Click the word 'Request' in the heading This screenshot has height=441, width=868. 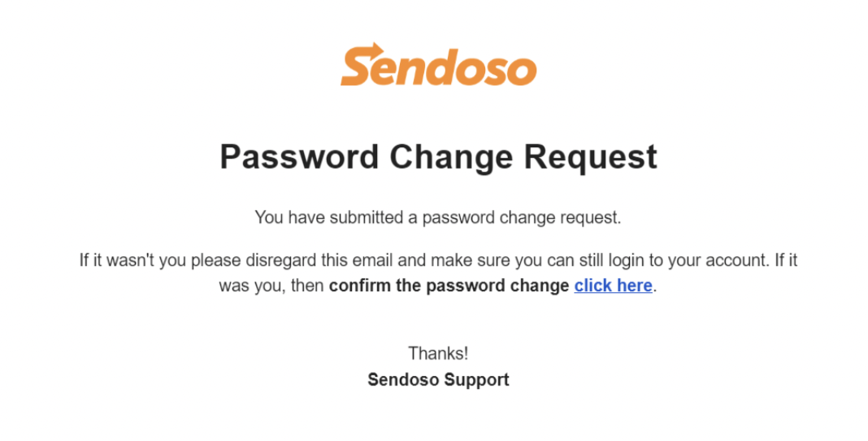(591, 159)
